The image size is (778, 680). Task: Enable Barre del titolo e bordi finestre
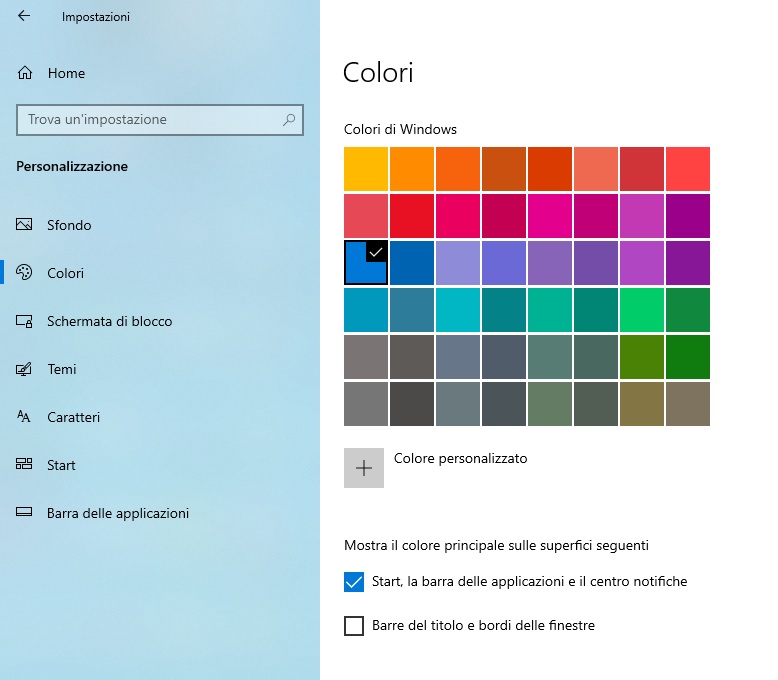(x=354, y=625)
